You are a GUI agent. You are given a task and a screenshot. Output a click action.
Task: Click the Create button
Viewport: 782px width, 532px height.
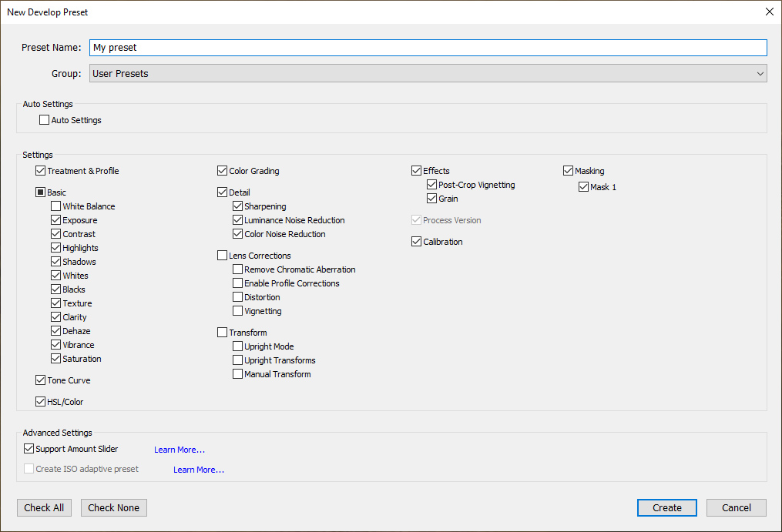pyautogui.click(x=666, y=507)
